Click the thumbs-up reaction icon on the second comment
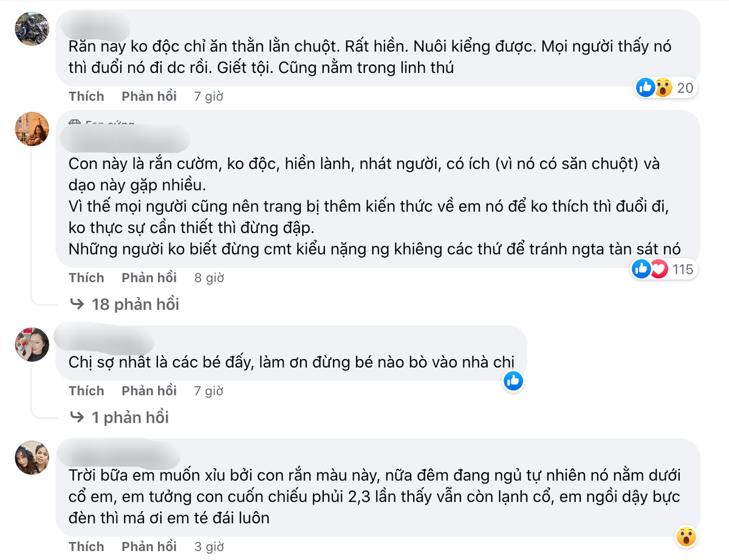Viewport: 729px width, 560px height. coord(642,268)
